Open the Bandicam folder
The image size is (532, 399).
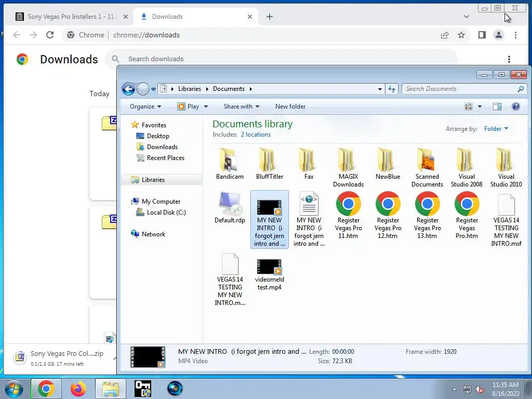click(230, 164)
